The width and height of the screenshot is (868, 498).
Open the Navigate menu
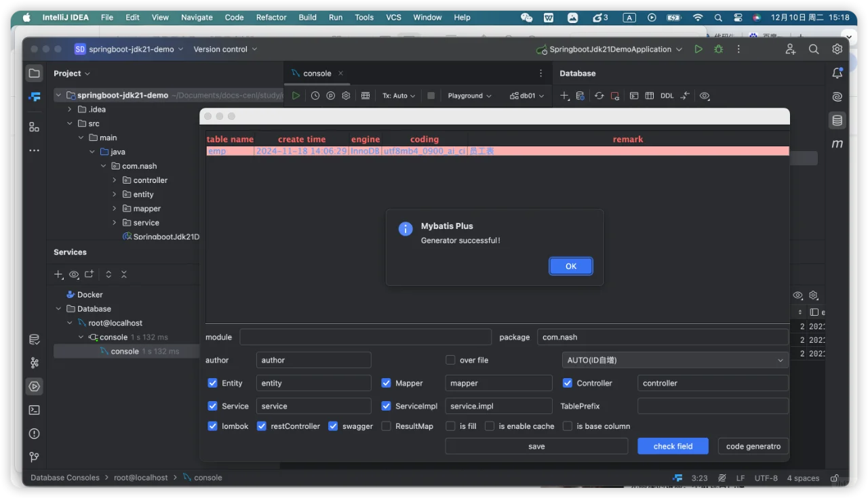197,18
